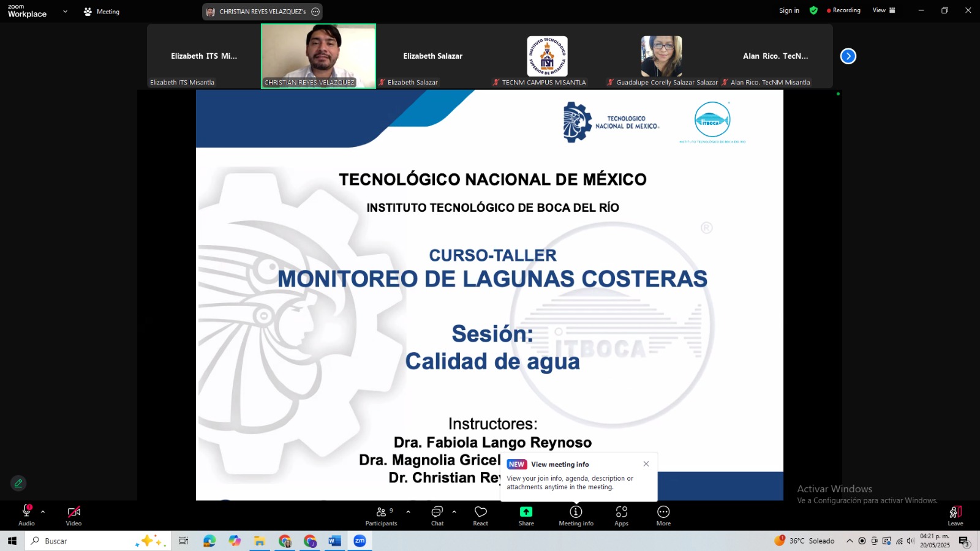Open Wi-Fi network settings
This screenshot has width=980, height=551.
coord(899,541)
